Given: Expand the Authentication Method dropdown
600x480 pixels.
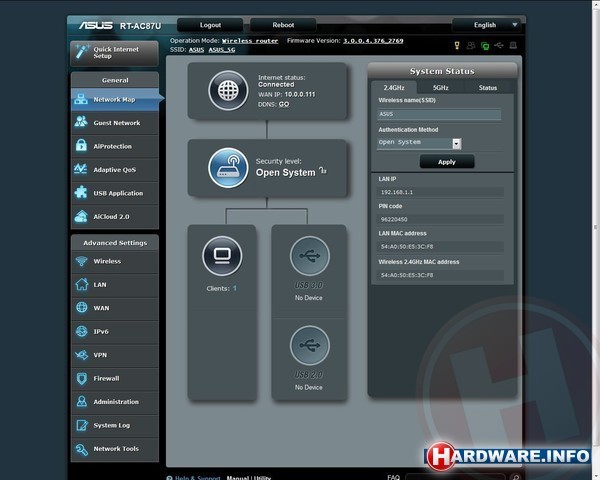Looking at the screenshot, I should (457, 143).
